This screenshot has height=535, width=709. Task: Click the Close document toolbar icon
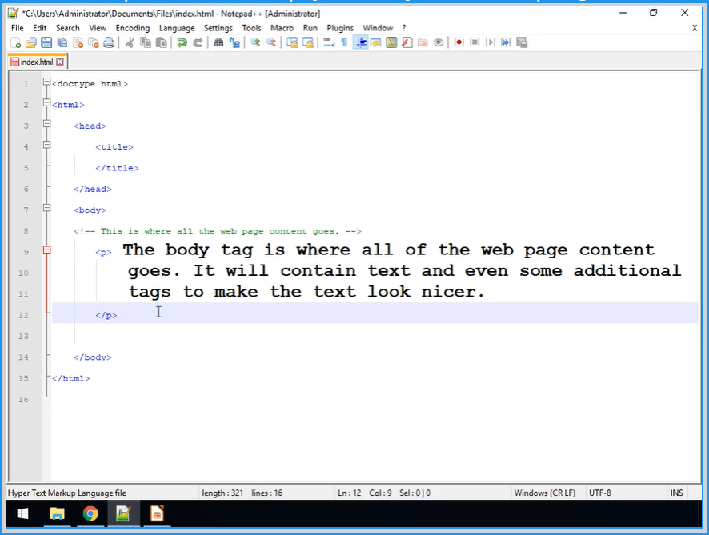(78, 43)
